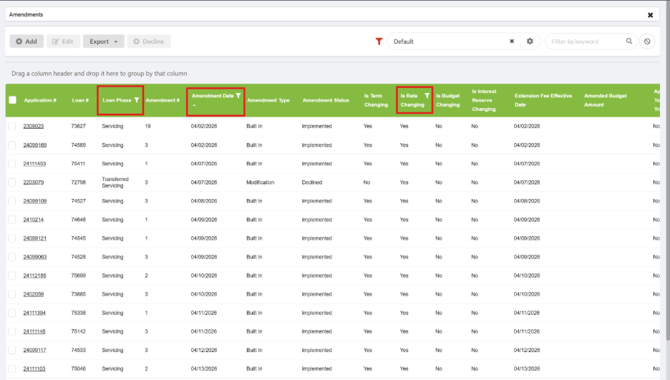Image resolution: width=670 pixels, height=380 pixels.
Task: Open application 24111453 link
Action: (35, 164)
